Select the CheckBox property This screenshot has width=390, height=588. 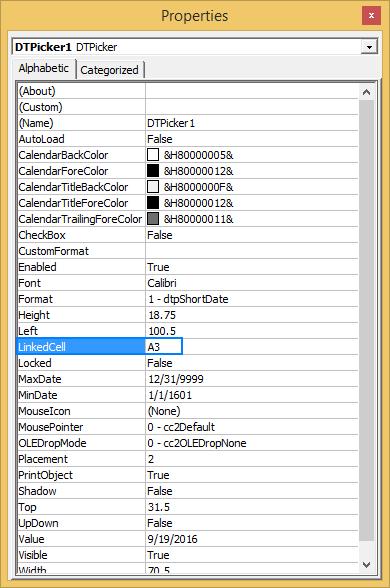42,235
